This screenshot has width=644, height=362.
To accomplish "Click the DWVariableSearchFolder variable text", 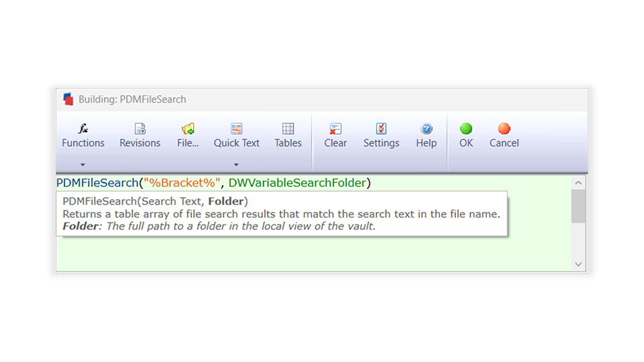I will pyautogui.click(x=297, y=182).
